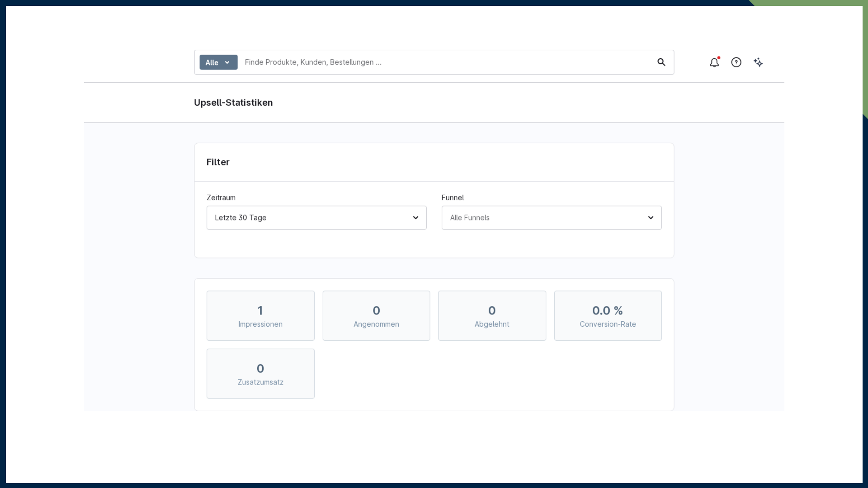Expand the Alle search type dropdown
Viewport: 868px width, 488px height.
point(218,62)
